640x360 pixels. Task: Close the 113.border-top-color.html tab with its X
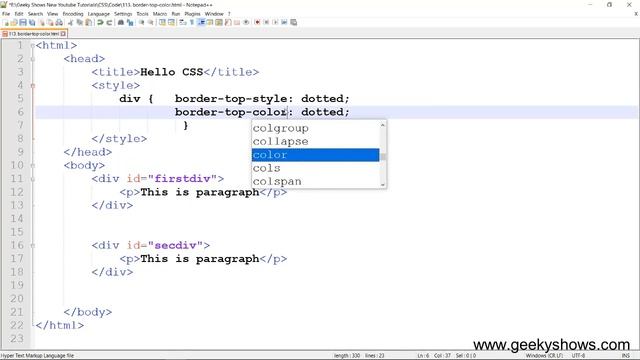(63, 34)
